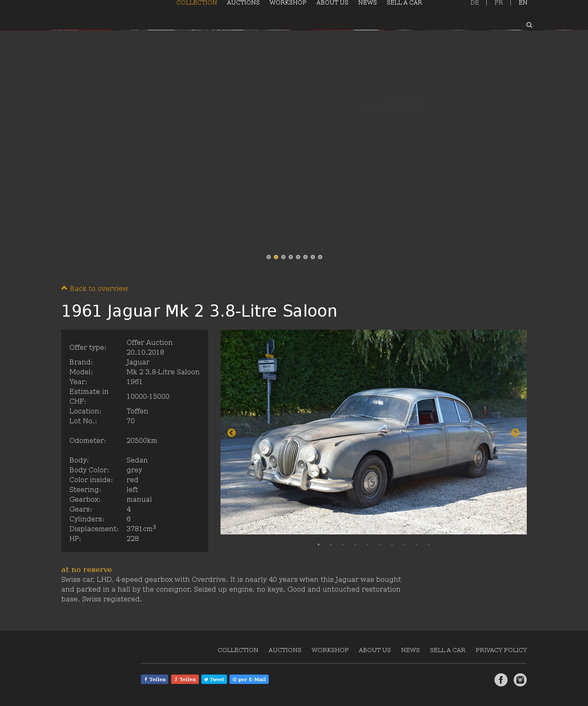Screen dimensions: 588x706
Task: Click odometer value '20500km'
Action: (142, 440)
